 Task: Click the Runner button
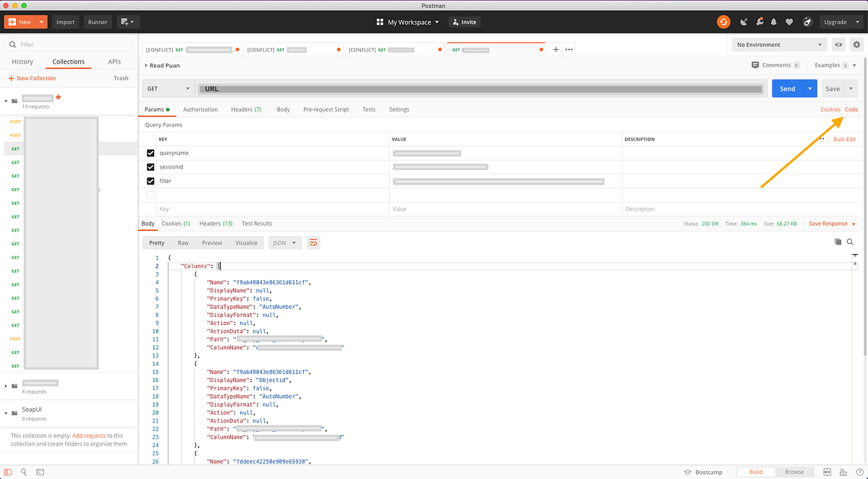[98, 22]
